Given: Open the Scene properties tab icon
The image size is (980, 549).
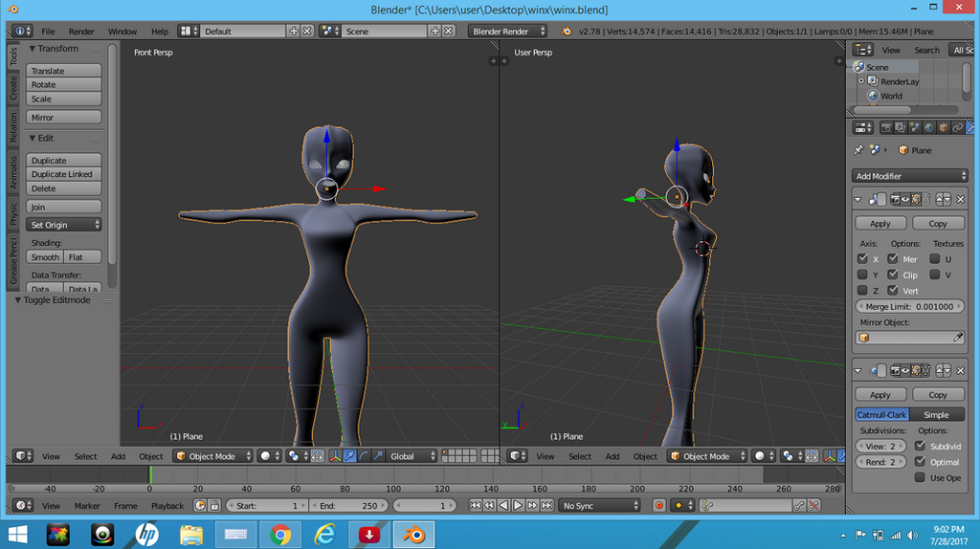Looking at the screenshot, I should [x=914, y=128].
